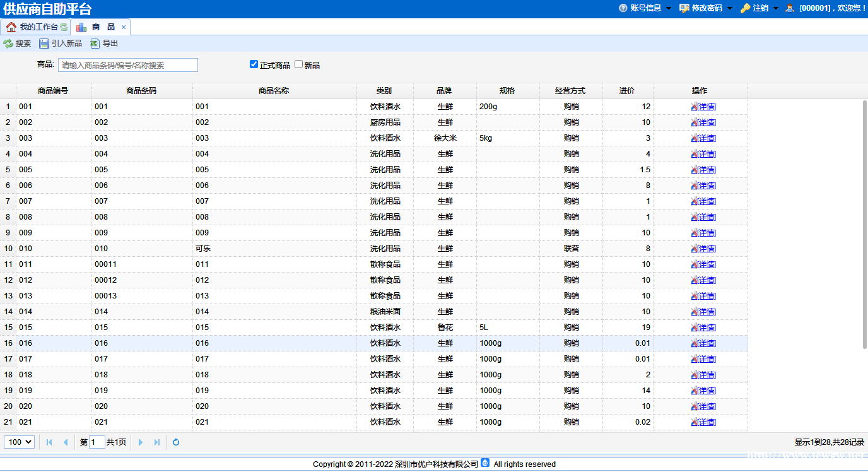
Task: Click the search toolbar icon
Action: (8, 44)
